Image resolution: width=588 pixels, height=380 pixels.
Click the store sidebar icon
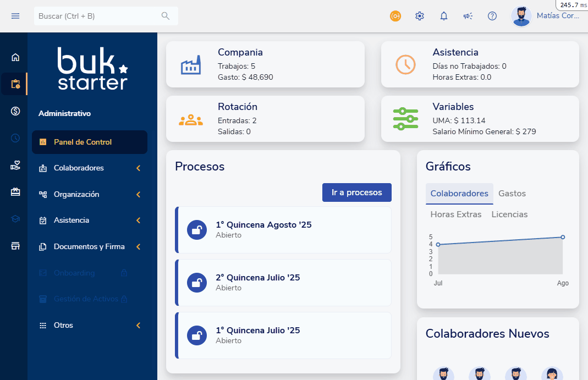[15, 246]
